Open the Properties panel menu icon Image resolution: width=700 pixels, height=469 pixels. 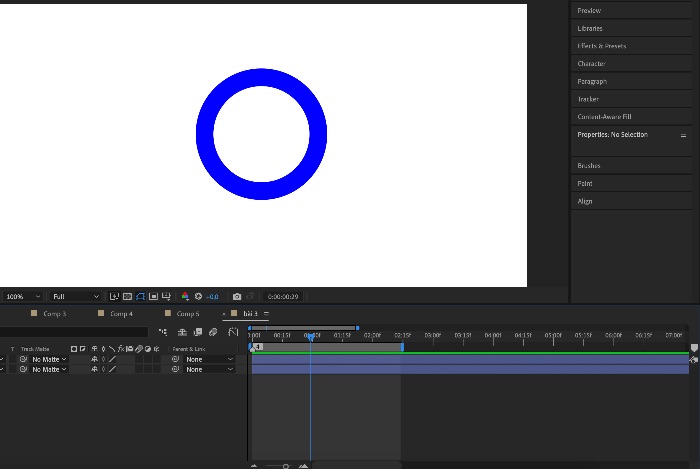click(x=683, y=135)
